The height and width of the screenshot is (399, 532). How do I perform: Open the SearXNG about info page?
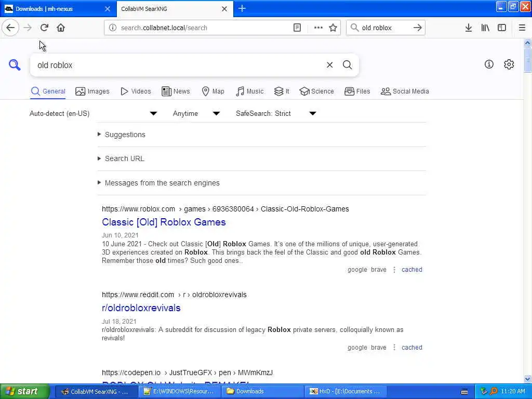[489, 64]
